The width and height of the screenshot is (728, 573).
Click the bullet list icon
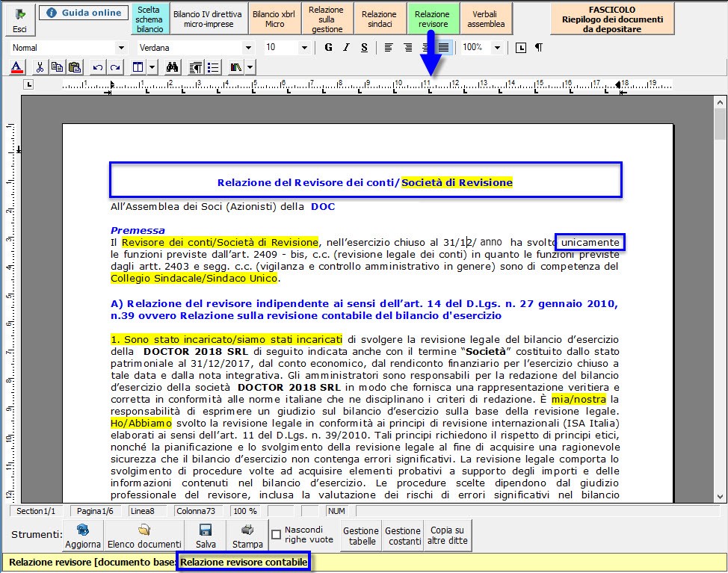213,67
